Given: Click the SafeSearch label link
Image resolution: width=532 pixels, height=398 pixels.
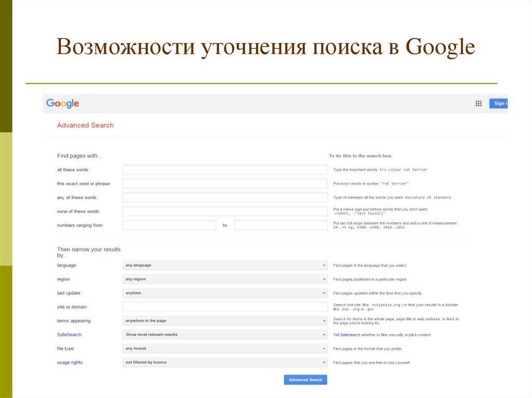Looking at the screenshot, I should [x=69, y=335].
